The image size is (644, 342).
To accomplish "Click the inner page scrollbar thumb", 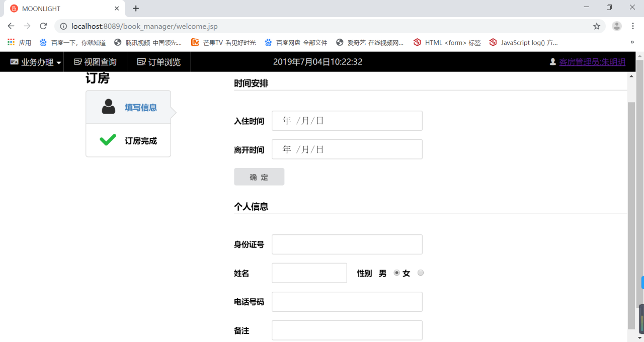I will pos(631,215).
